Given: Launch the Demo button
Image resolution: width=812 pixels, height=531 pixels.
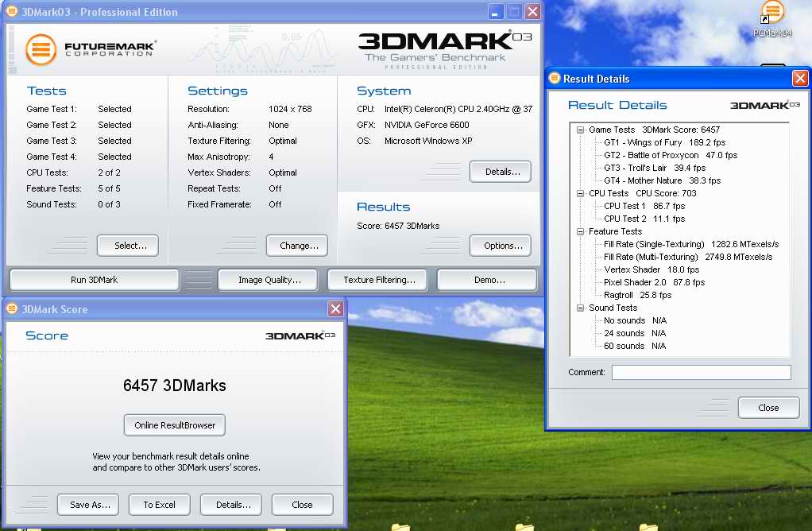Looking at the screenshot, I should click(x=487, y=280).
